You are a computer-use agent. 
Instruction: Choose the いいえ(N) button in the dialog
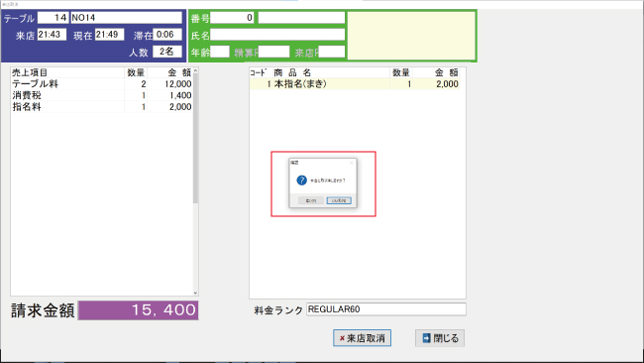[339, 200]
